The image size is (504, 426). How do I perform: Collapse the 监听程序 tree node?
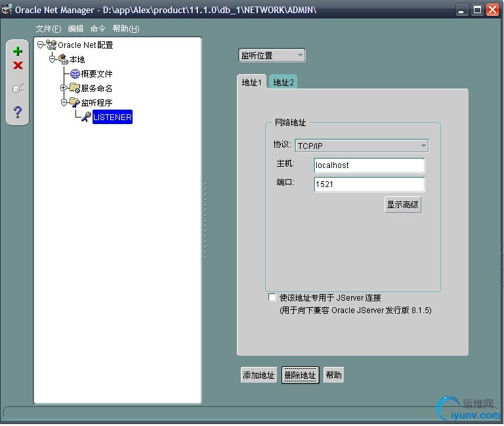point(64,102)
